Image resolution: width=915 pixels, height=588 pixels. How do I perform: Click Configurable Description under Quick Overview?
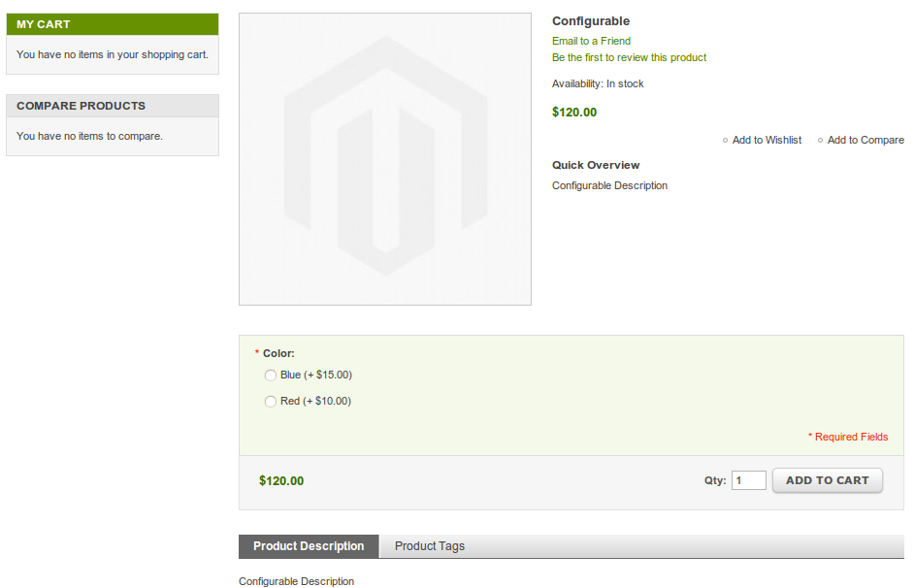(x=609, y=185)
